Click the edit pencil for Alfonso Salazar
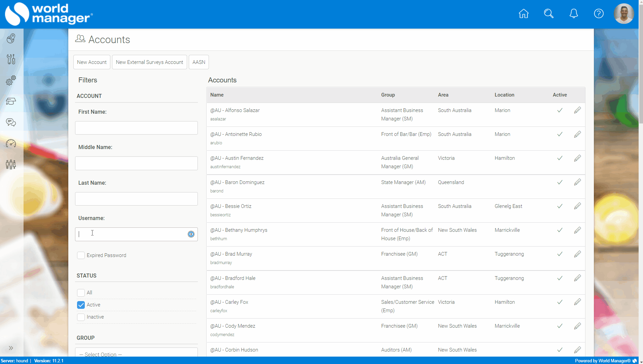This screenshot has height=364, width=643. tap(577, 110)
